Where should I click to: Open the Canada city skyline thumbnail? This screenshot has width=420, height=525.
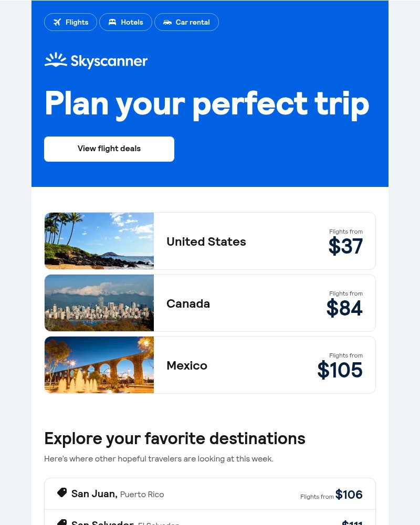click(x=99, y=303)
